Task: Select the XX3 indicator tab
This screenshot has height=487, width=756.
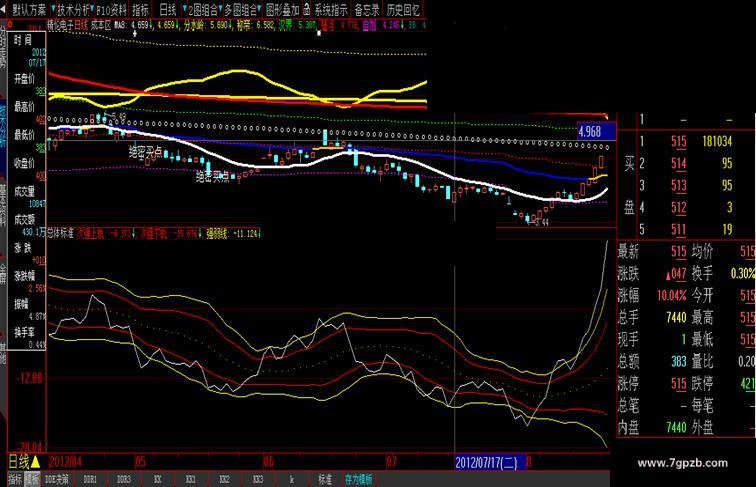Action: pos(258,479)
